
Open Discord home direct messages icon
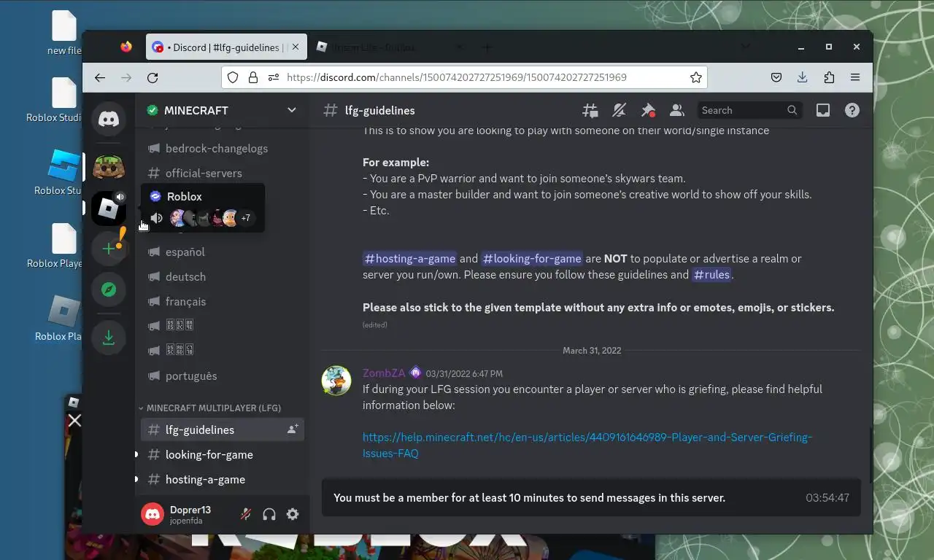[109, 120]
